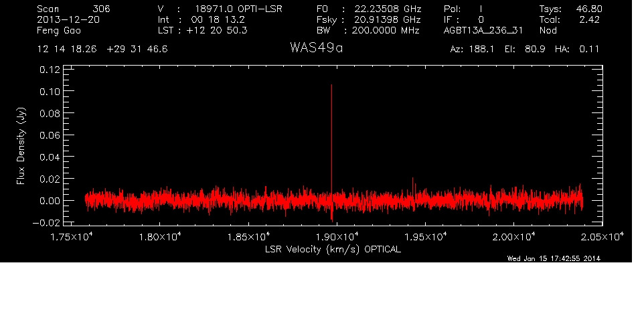Click the azimuth value 188.1

(x=481, y=50)
